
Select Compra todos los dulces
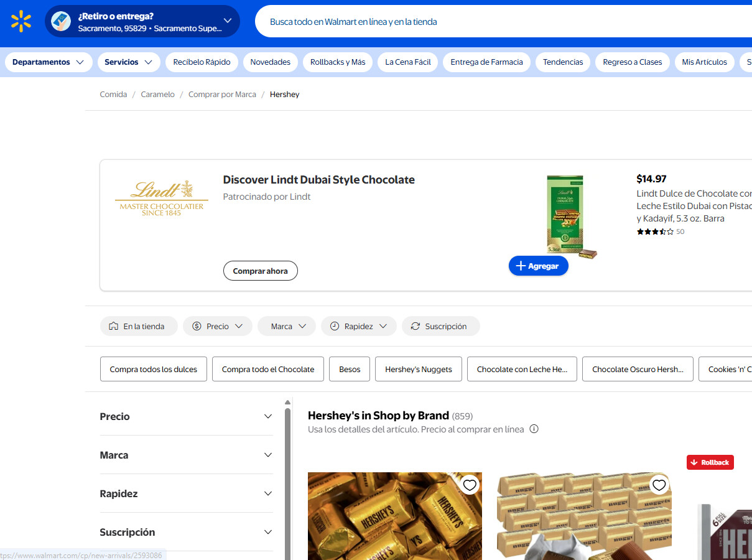[x=154, y=369]
